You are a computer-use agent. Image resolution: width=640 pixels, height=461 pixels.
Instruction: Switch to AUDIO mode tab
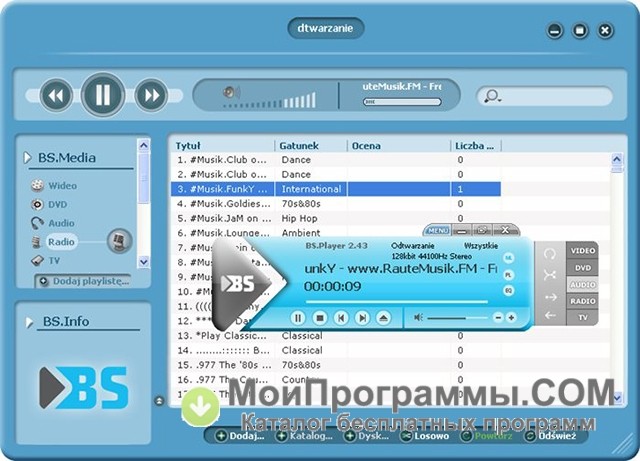[x=582, y=285]
